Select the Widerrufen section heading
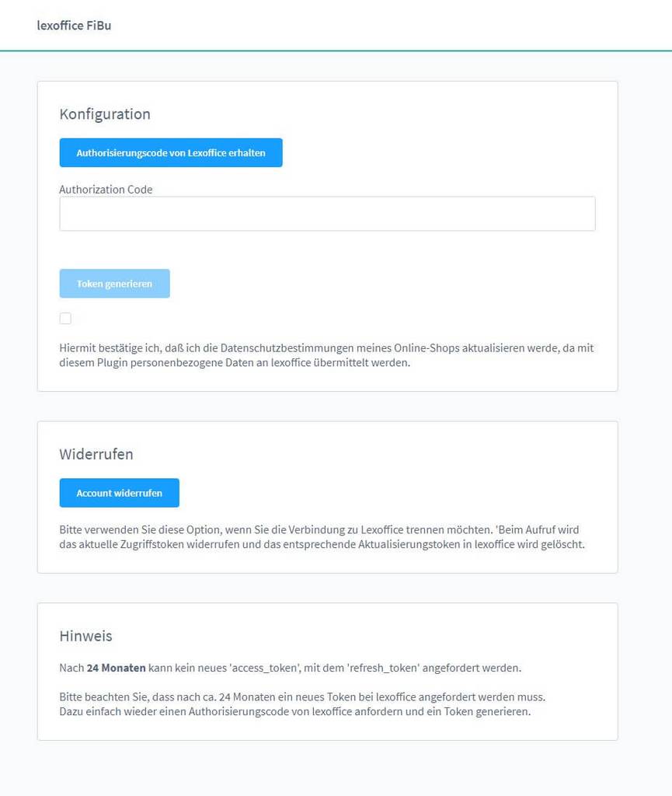 click(96, 454)
